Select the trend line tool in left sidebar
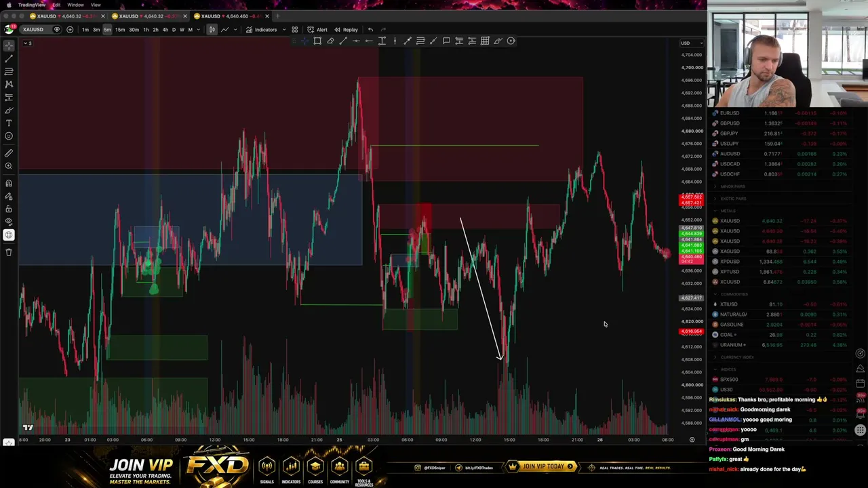This screenshot has height=488, width=868. tap(9, 58)
